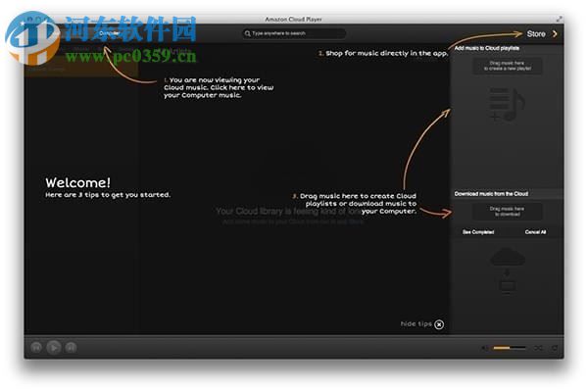Open the Store
588x392 pixels.
point(536,33)
